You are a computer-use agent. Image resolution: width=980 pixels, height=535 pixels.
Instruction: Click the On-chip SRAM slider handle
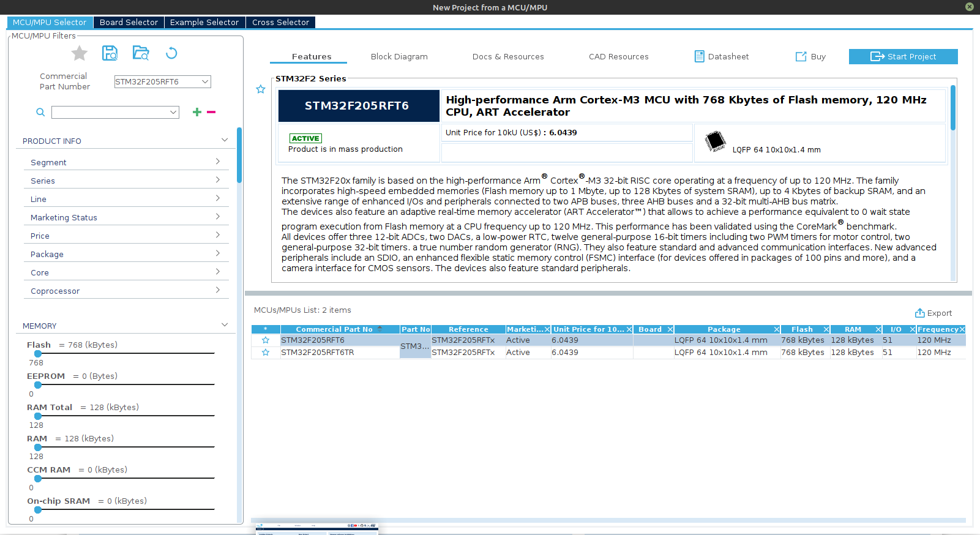38,510
